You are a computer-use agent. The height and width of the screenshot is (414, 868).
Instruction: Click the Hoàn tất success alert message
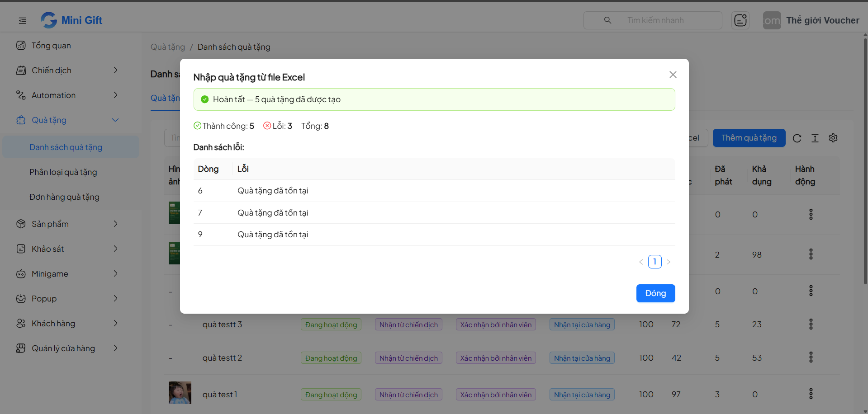click(x=434, y=99)
